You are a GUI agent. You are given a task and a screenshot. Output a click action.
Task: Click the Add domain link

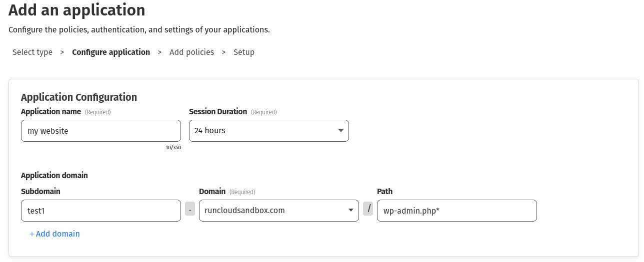coord(54,234)
